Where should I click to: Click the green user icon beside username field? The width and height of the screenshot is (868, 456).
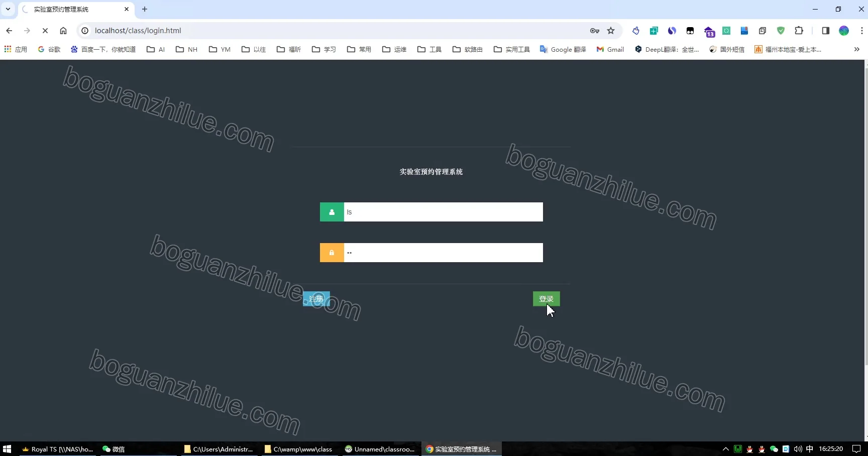[332, 212]
